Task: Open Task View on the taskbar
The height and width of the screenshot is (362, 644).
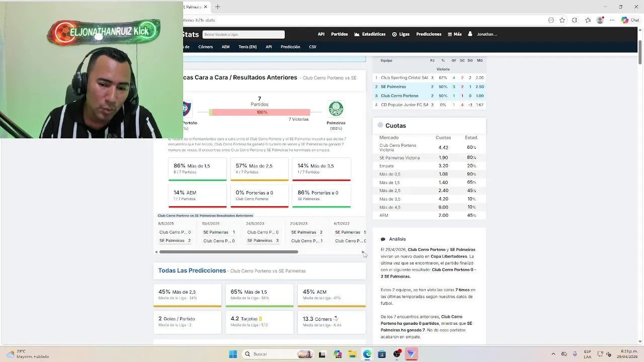Action: point(322,354)
